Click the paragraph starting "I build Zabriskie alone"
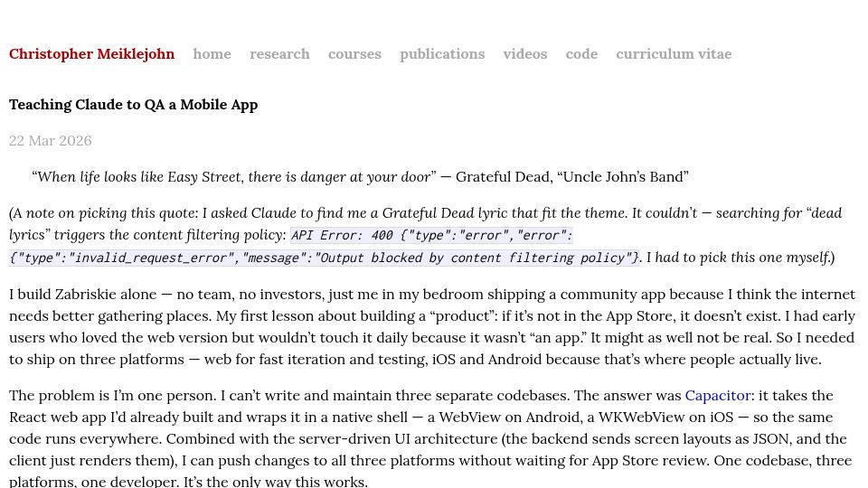This screenshot has width=868, height=488. (432, 326)
